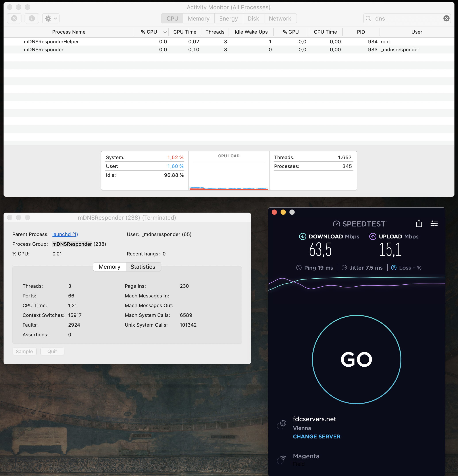
Task: Open Speedtest settings sliders icon
Action: click(x=434, y=223)
